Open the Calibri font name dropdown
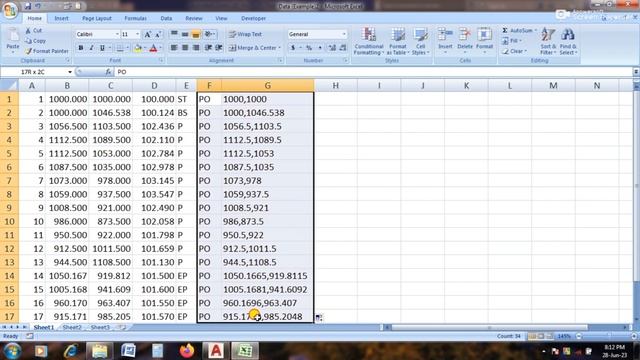Screen dimensions: 640x360 (117, 34)
